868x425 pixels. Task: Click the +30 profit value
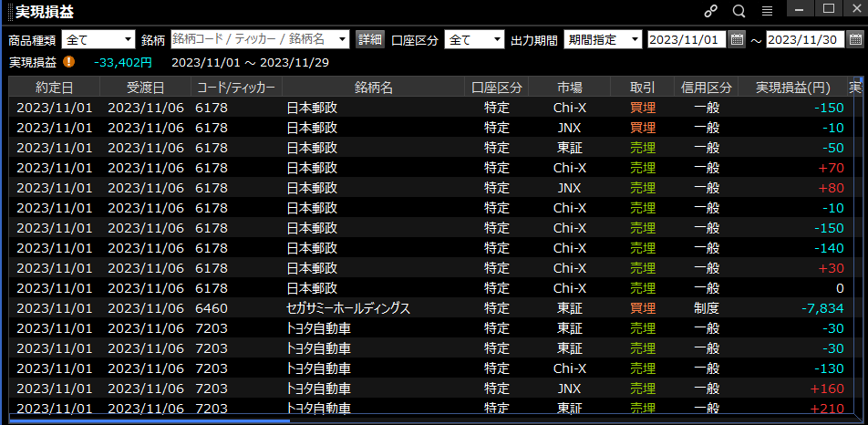pos(830,268)
